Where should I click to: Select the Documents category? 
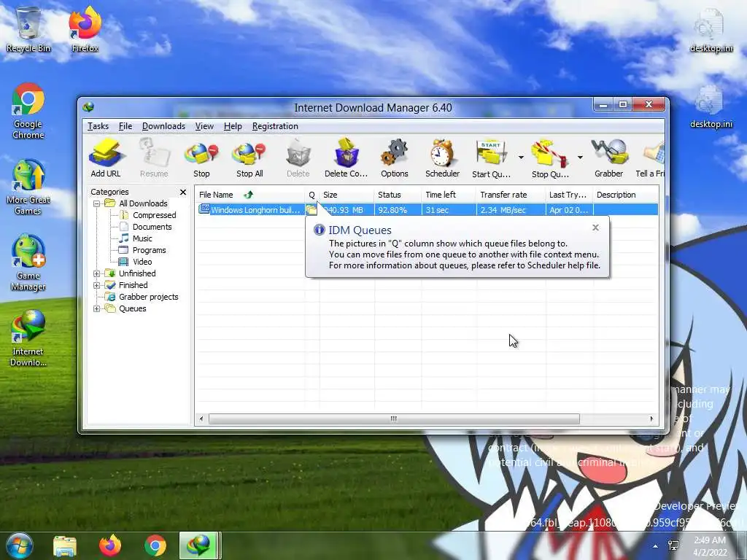[152, 227]
